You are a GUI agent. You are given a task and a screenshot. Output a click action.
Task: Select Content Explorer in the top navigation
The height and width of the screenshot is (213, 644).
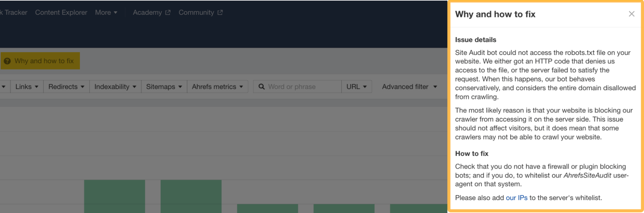pyautogui.click(x=61, y=12)
